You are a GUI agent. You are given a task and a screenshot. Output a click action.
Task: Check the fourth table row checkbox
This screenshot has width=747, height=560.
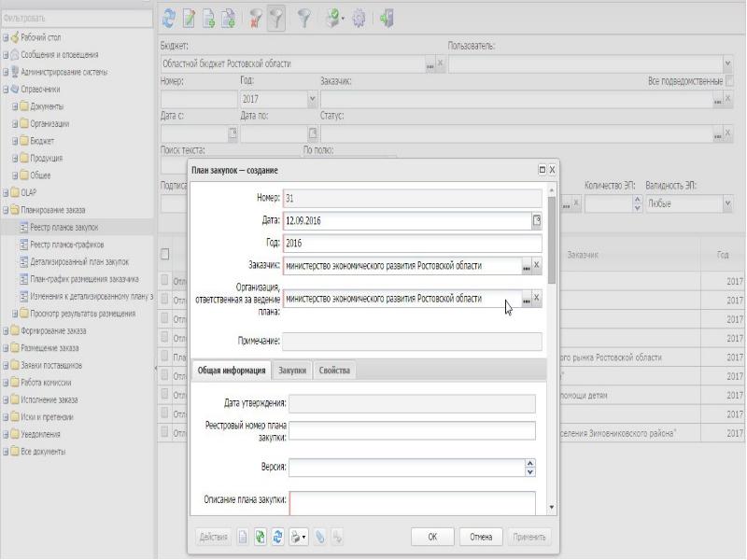[x=165, y=337]
